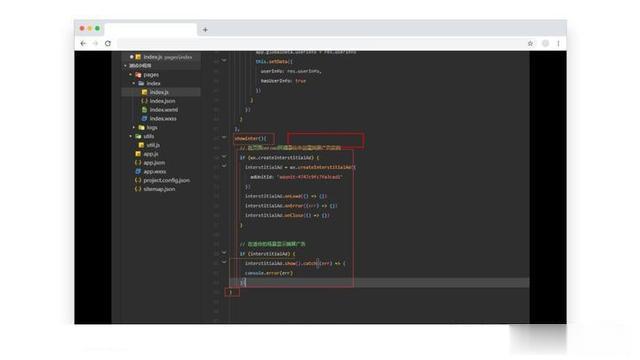This screenshot has height=360, width=640.
Task: Collapse the utils folder
Action: click(x=130, y=136)
